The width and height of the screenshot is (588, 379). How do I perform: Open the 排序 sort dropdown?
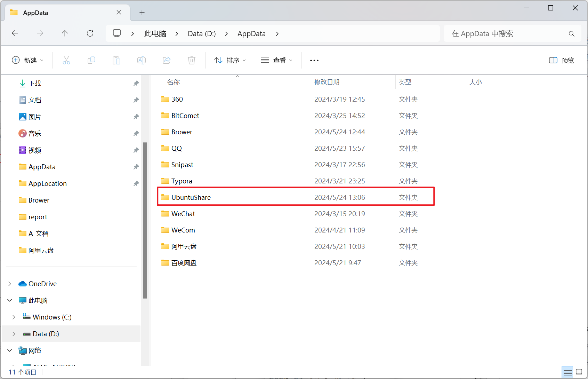click(230, 60)
